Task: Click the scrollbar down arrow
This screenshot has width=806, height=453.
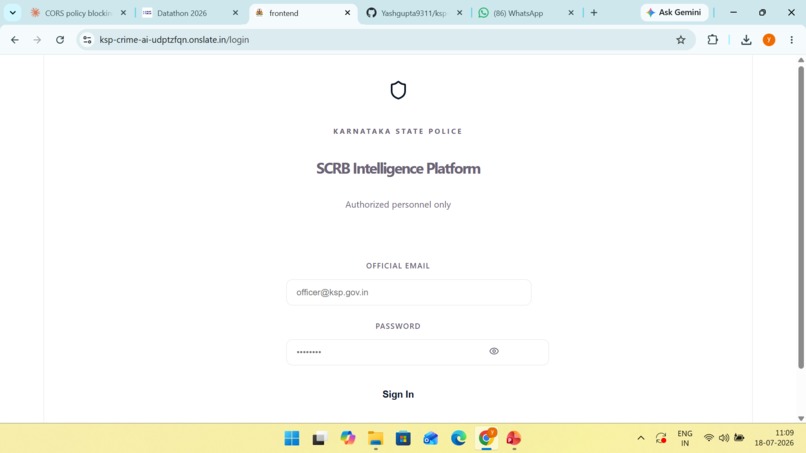Action: click(x=801, y=419)
